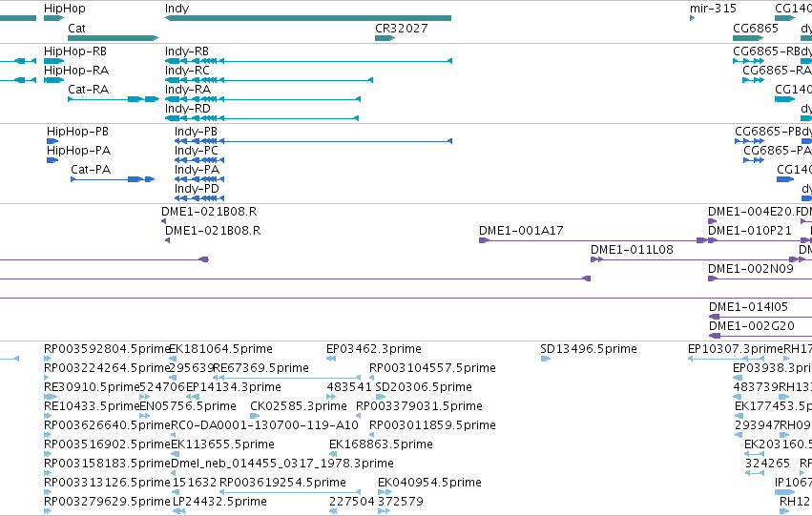Click the CG6865 gene label
This screenshot has height=516, width=812.
[x=756, y=29]
